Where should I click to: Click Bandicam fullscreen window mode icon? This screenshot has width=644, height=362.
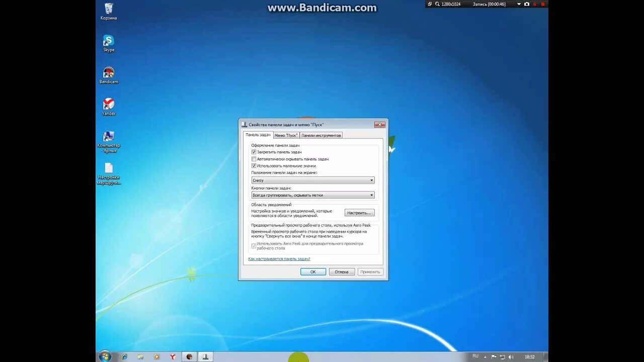[x=430, y=4]
